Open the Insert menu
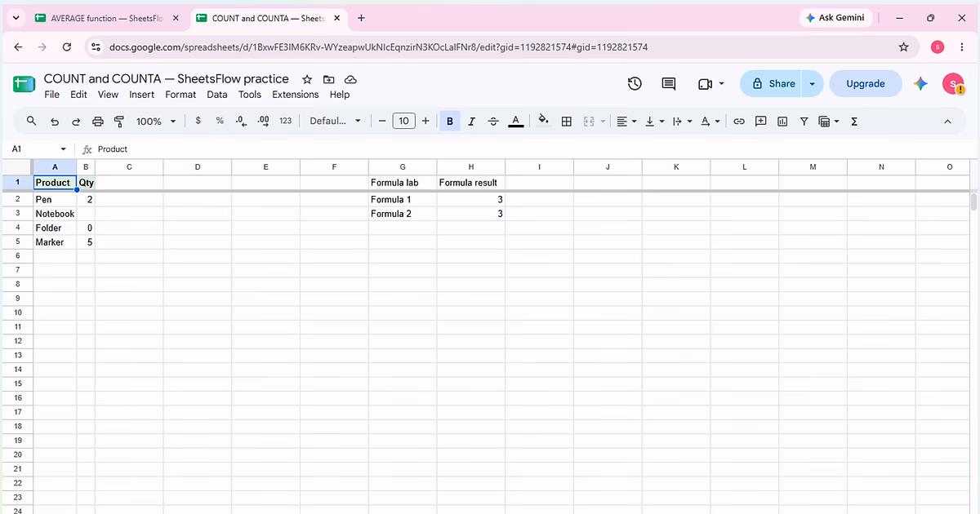This screenshot has height=514, width=980. 141,95
